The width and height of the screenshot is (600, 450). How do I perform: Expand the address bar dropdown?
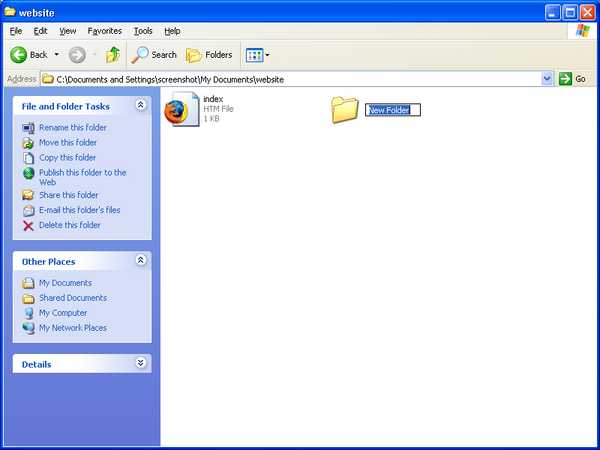pos(547,79)
